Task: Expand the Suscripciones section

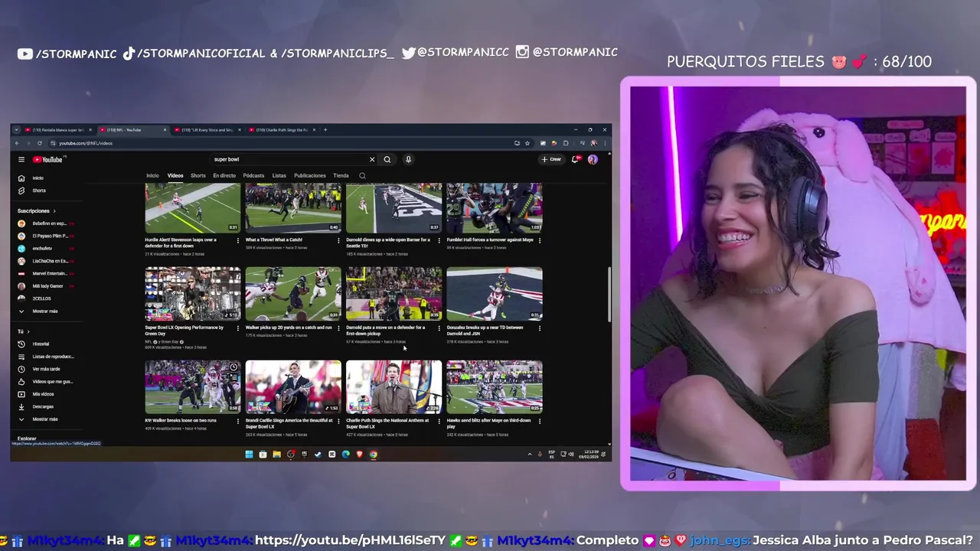Action: click(37, 210)
